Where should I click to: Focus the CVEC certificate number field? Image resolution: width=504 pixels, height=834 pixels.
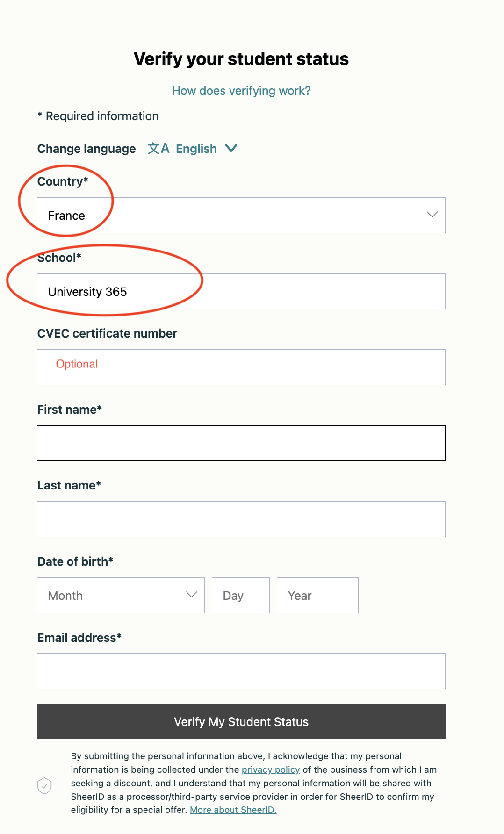click(241, 367)
